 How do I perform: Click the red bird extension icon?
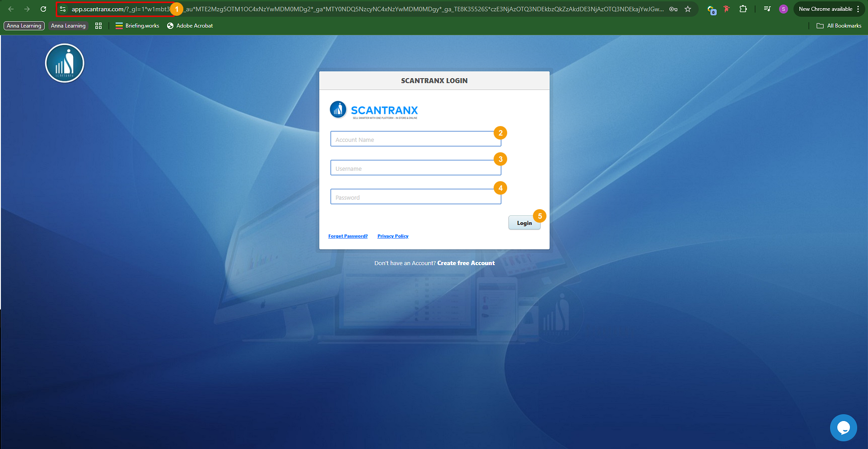click(x=727, y=9)
